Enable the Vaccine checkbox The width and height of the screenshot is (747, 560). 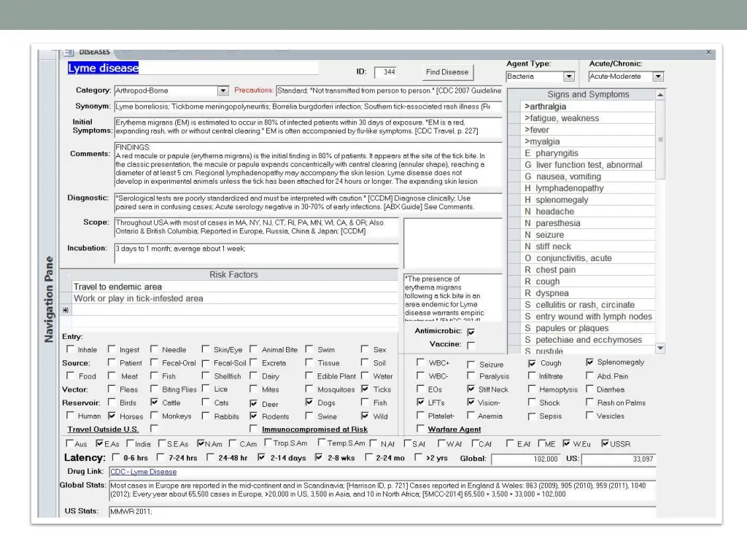(471, 345)
